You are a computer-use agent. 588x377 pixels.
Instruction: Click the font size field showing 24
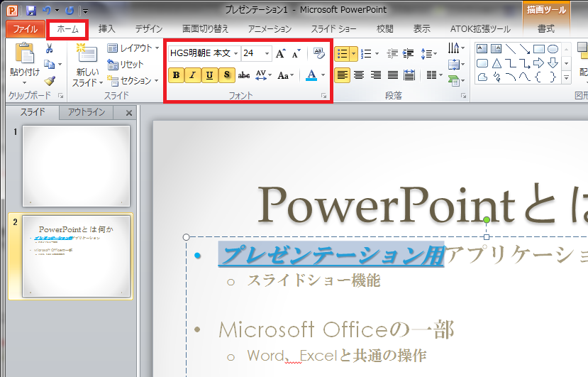(253, 54)
